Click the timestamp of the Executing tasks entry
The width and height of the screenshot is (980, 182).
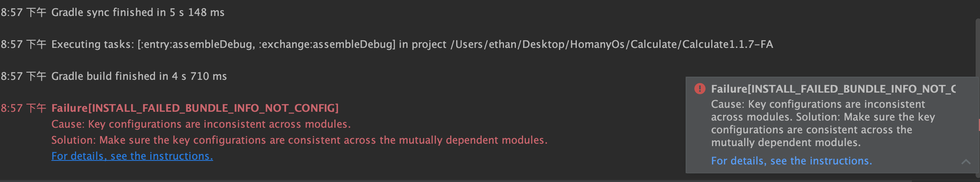[24, 44]
